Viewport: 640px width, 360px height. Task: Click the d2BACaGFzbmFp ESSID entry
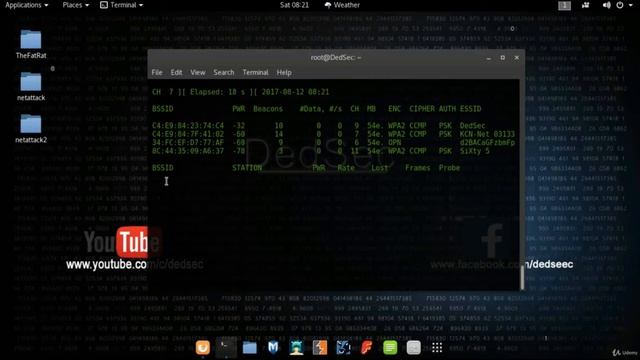pyautogui.click(x=487, y=142)
